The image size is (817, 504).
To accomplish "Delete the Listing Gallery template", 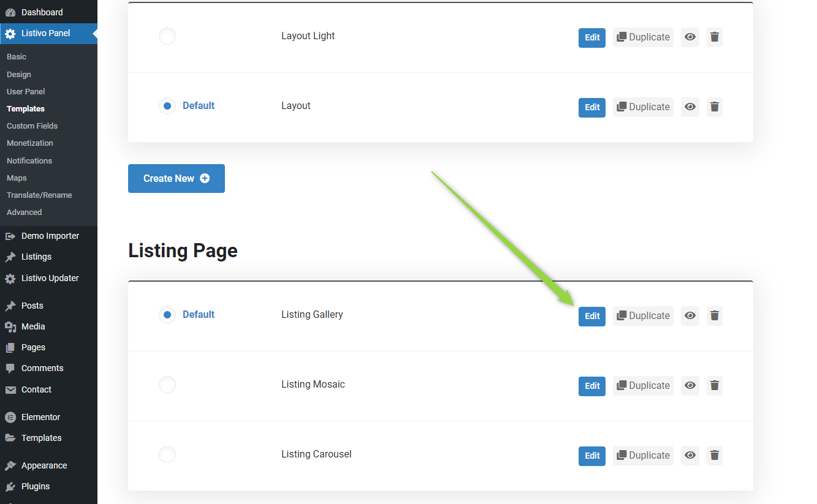I will [715, 316].
